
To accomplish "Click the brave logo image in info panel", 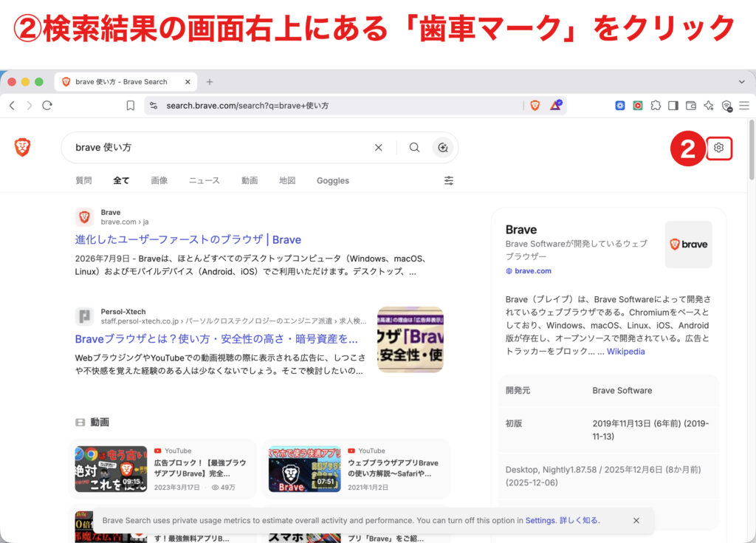I will point(688,245).
